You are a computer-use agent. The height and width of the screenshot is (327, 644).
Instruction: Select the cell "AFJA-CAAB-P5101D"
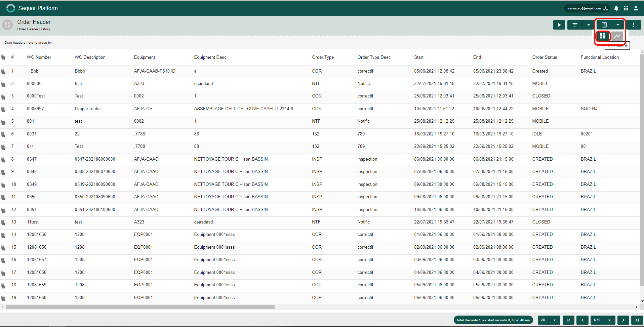click(x=155, y=71)
